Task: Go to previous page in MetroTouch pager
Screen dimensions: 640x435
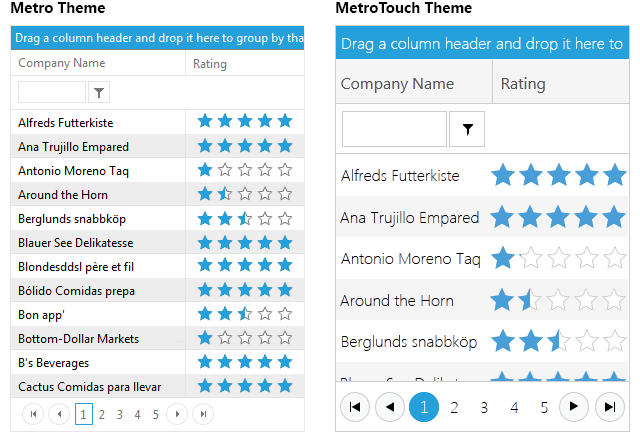Action: click(390, 407)
